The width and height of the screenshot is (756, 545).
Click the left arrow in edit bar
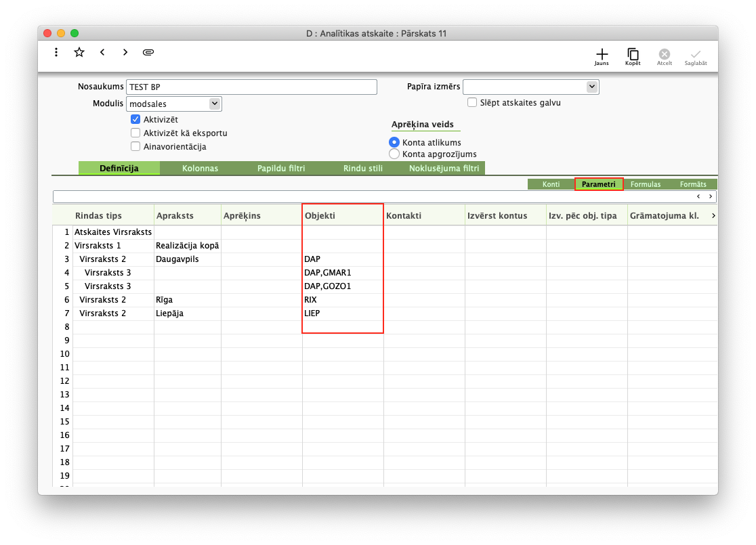[x=698, y=196]
